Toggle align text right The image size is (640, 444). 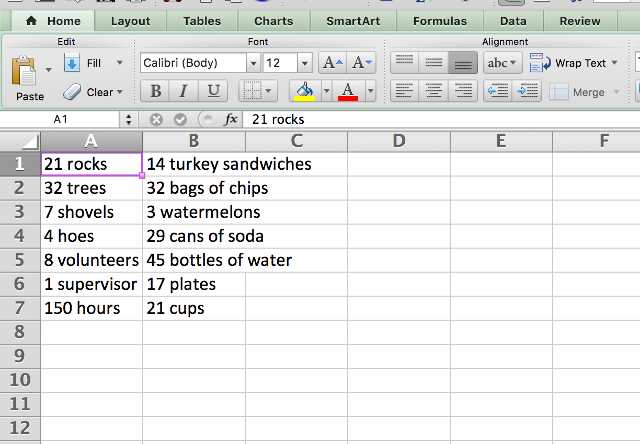(462, 91)
